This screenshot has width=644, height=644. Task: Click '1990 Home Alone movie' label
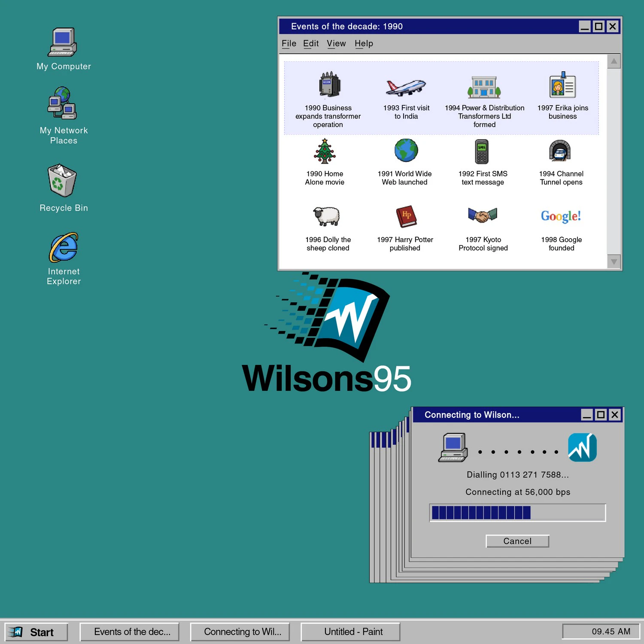325,178
